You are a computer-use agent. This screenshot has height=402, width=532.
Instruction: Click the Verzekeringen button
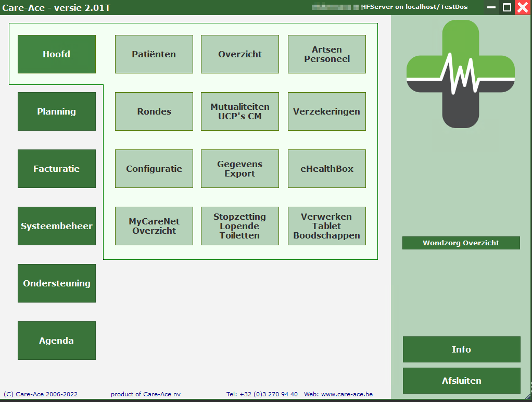point(327,111)
